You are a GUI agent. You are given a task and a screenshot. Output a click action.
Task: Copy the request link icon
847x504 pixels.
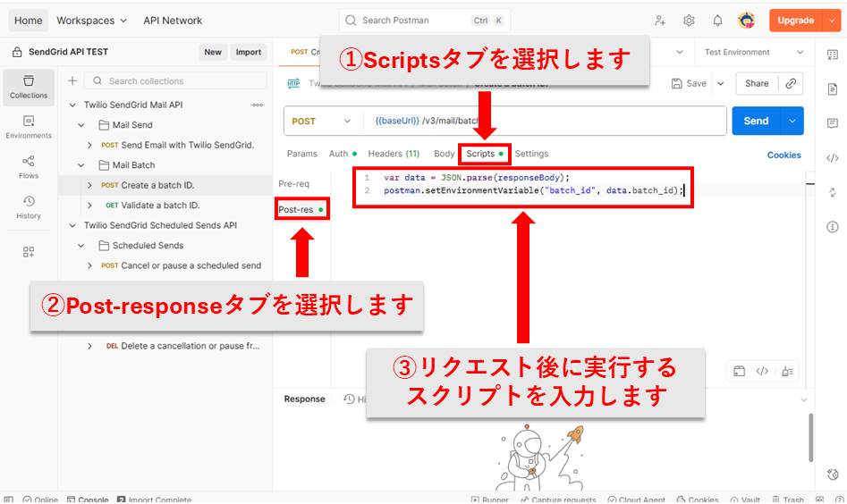[x=791, y=84]
